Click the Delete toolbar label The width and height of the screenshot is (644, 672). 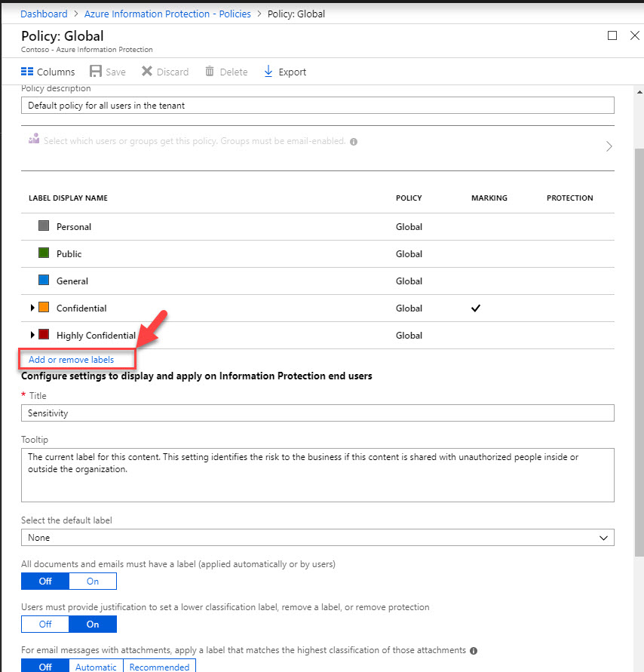[x=234, y=72]
